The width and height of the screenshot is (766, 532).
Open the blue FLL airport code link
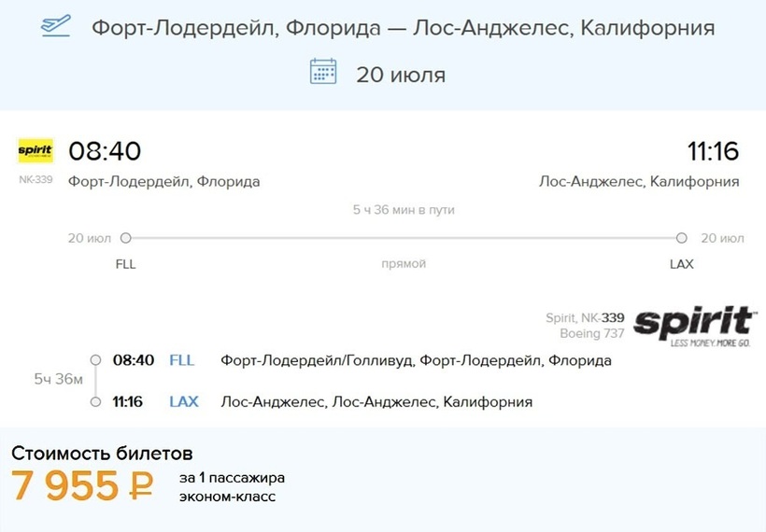[182, 360]
